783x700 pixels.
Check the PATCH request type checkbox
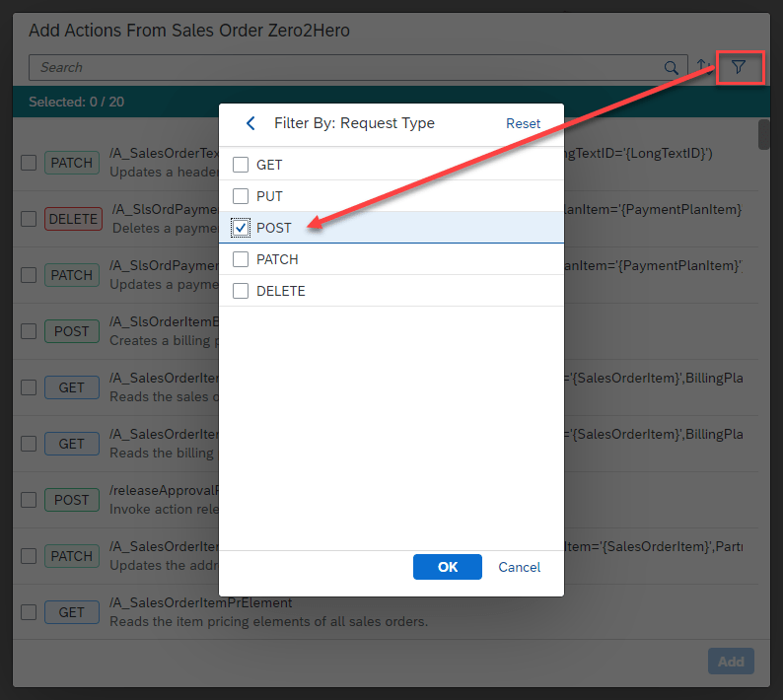point(241,259)
